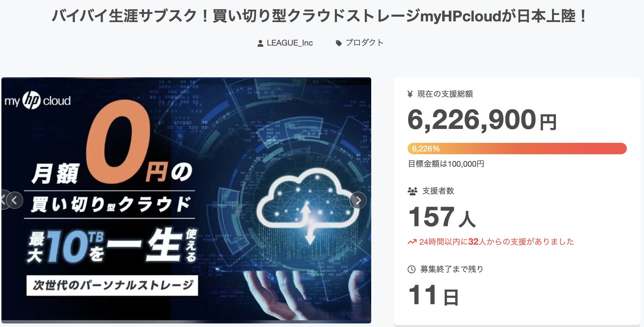
Task: Click the yen icon beside 現在の支援総額
Action: tap(410, 94)
